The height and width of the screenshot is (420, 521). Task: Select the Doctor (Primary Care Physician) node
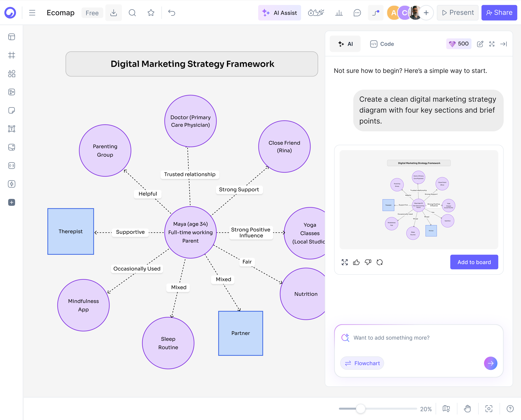pos(191,121)
